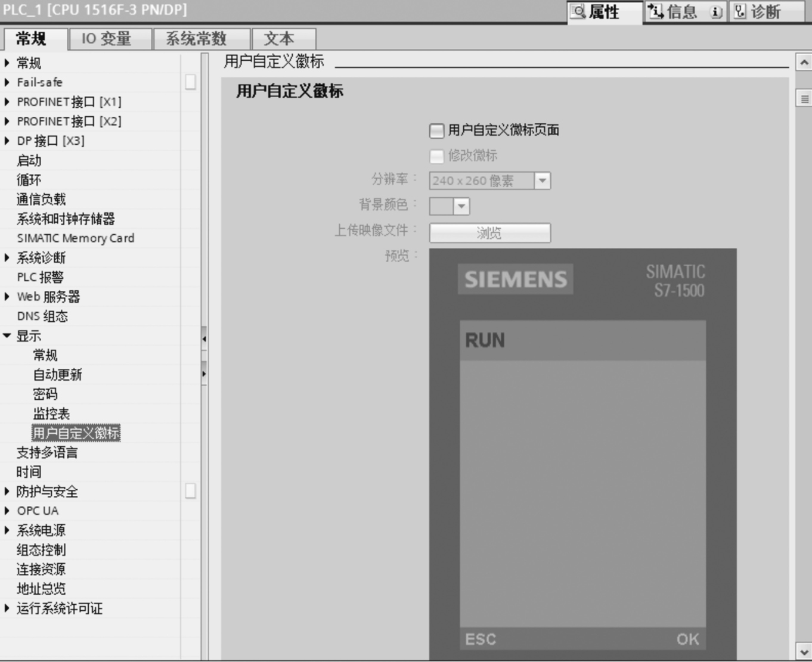Expand PROFINET 接口 [X2] node
Viewport: 812px width, 662px height.
(x=7, y=121)
